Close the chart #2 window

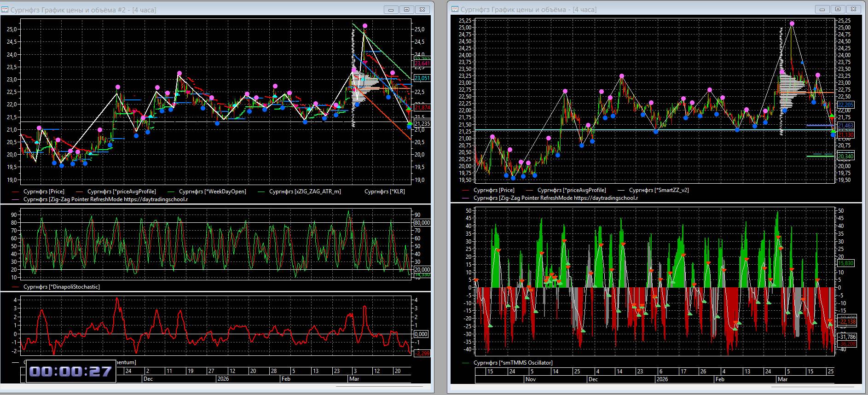point(422,9)
